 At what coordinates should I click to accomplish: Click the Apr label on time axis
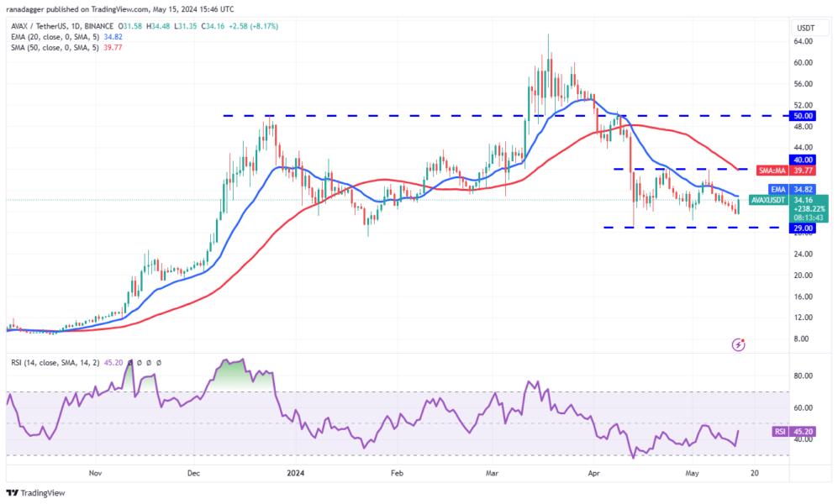point(593,473)
